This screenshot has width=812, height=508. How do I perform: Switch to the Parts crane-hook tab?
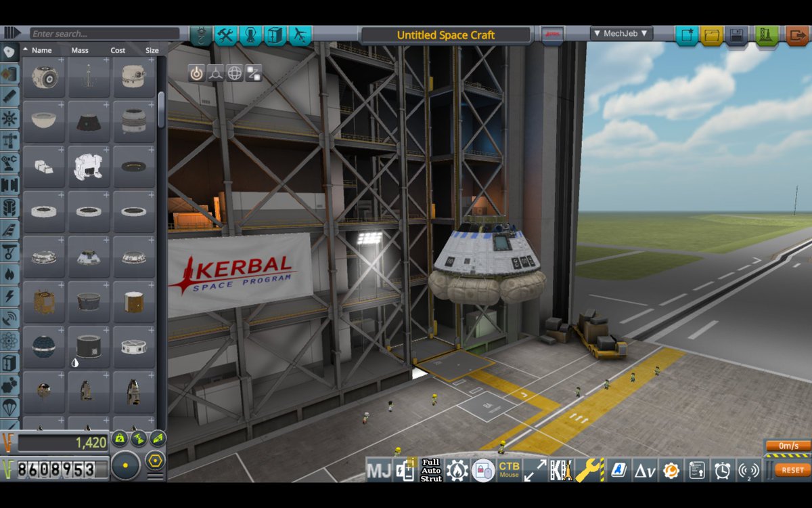click(202, 35)
